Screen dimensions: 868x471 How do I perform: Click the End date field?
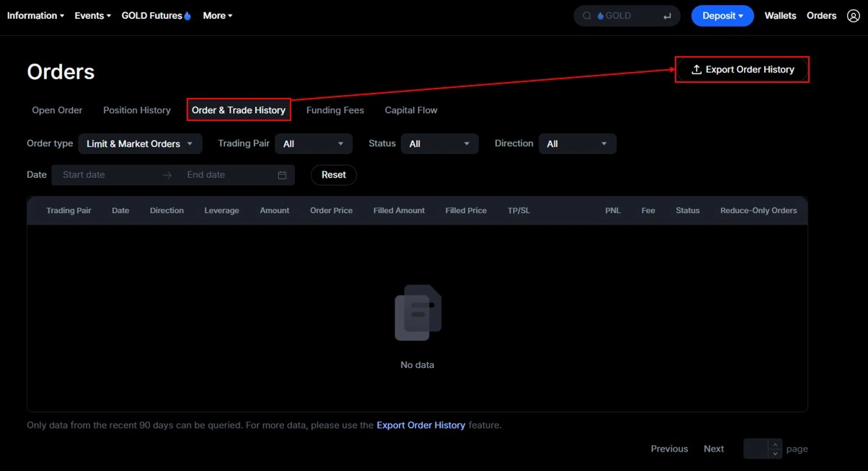tap(227, 175)
